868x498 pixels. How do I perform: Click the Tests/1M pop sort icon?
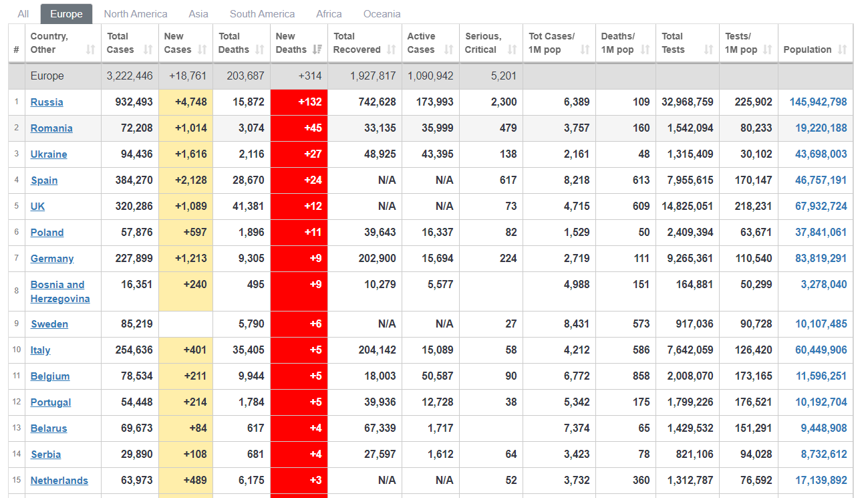click(x=767, y=49)
